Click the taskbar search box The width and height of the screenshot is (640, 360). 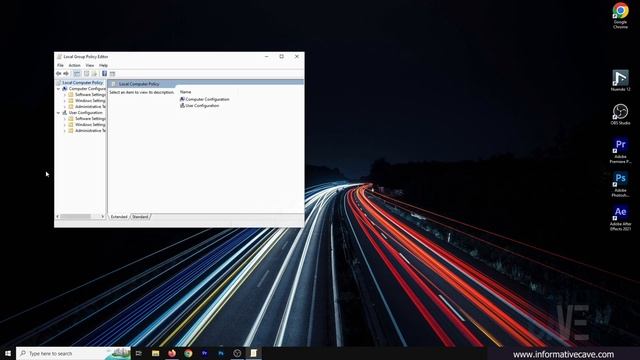73,353
